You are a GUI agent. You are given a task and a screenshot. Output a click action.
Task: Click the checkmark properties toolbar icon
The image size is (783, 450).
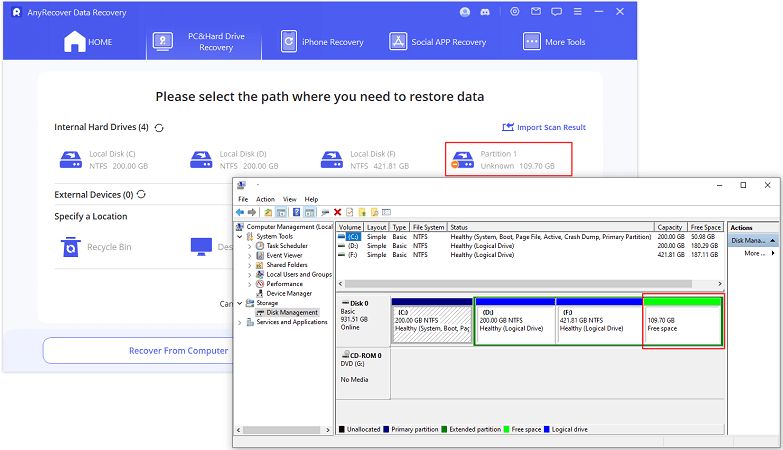point(350,212)
